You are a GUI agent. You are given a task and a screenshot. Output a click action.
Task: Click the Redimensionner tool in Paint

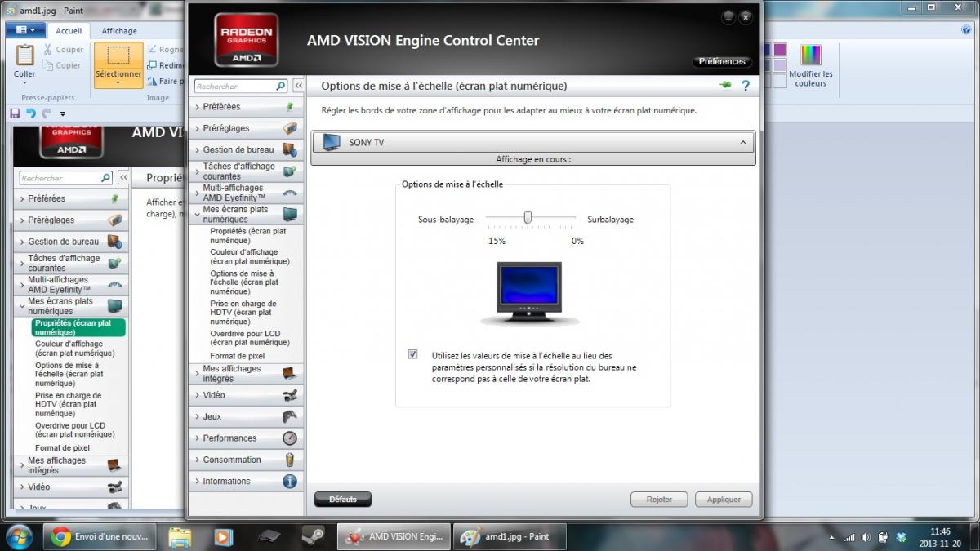coord(166,65)
